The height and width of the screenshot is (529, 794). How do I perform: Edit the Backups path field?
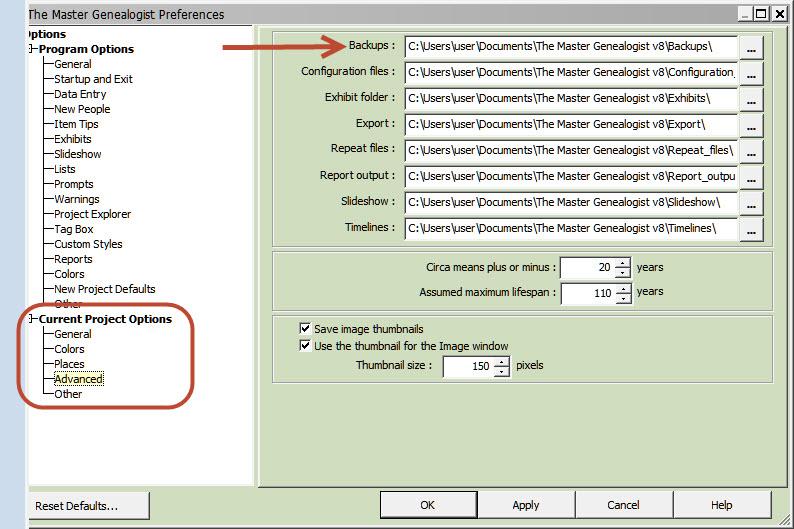pyautogui.click(x=571, y=47)
